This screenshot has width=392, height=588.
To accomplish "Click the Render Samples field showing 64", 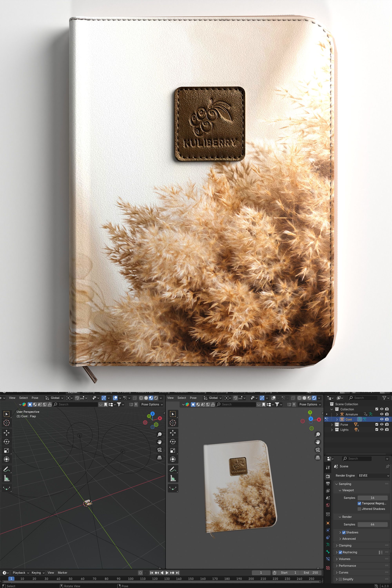I will click(x=372, y=524).
